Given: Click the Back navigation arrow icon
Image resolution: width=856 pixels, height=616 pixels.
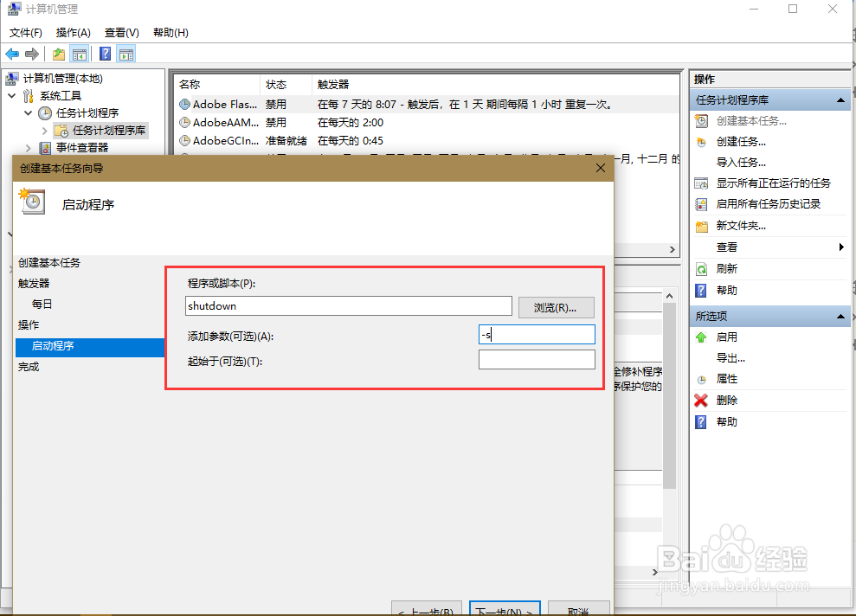Looking at the screenshot, I should point(11,53).
